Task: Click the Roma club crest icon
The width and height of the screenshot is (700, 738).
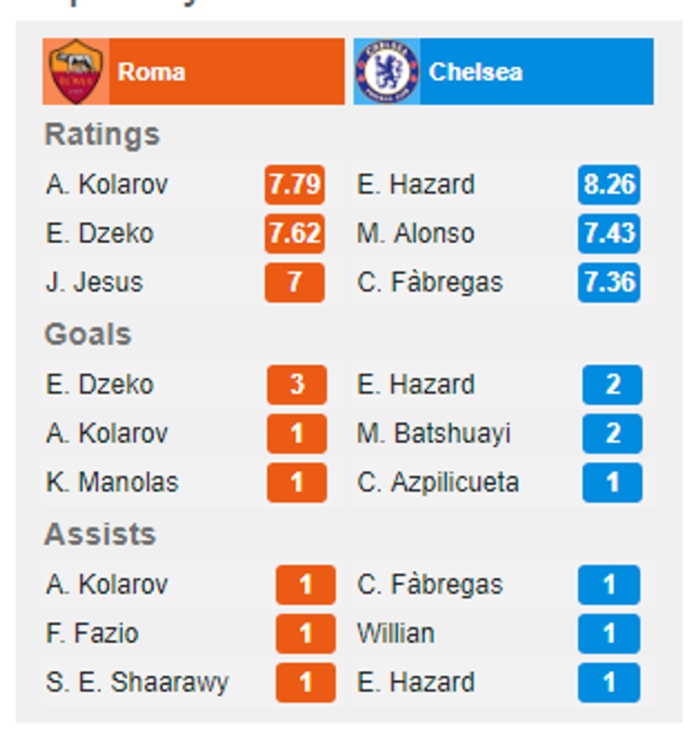Action: (76, 71)
